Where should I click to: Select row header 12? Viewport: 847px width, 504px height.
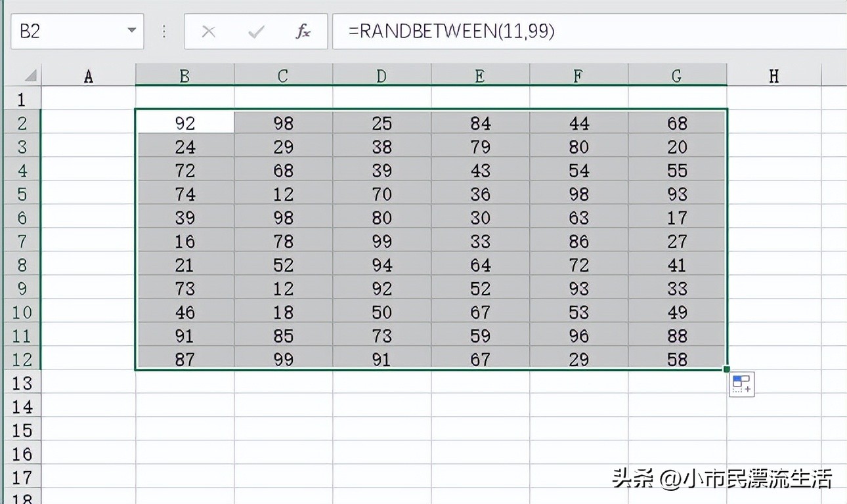point(22,359)
